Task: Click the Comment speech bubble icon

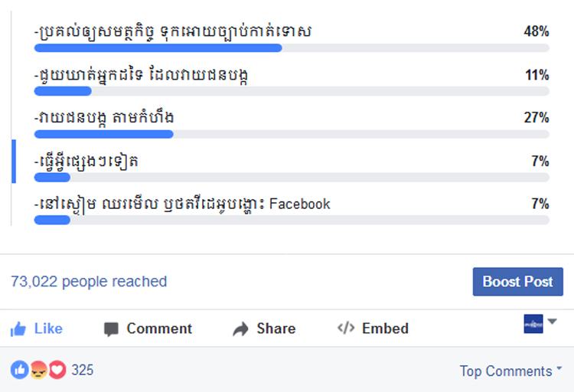Action: pyautogui.click(x=112, y=329)
